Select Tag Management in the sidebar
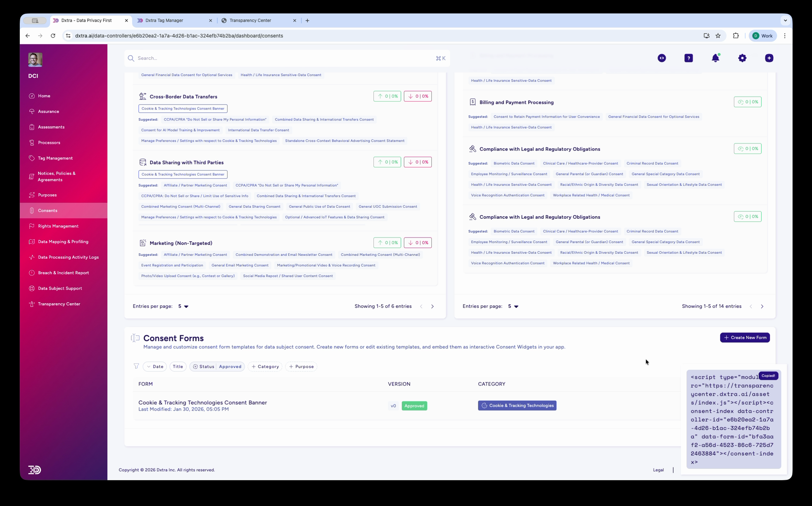812x506 pixels. 55,158
